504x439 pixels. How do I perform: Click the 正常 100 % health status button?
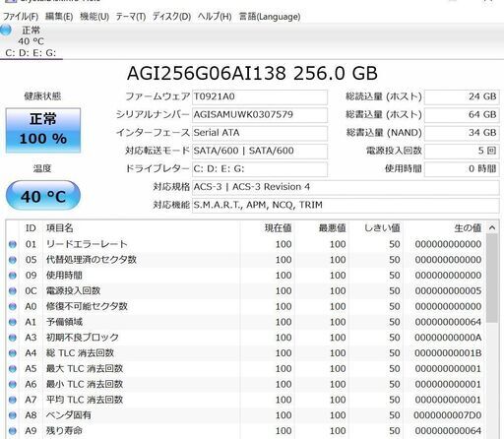(43, 130)
